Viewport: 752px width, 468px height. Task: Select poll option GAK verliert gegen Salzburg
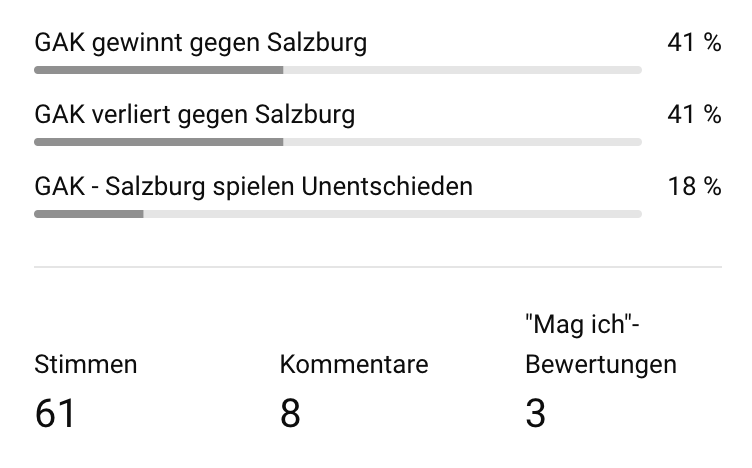(x=195, y=115)
